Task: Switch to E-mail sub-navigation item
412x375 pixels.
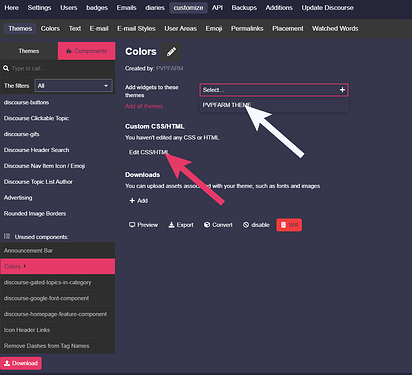Action: coord(99,29)
